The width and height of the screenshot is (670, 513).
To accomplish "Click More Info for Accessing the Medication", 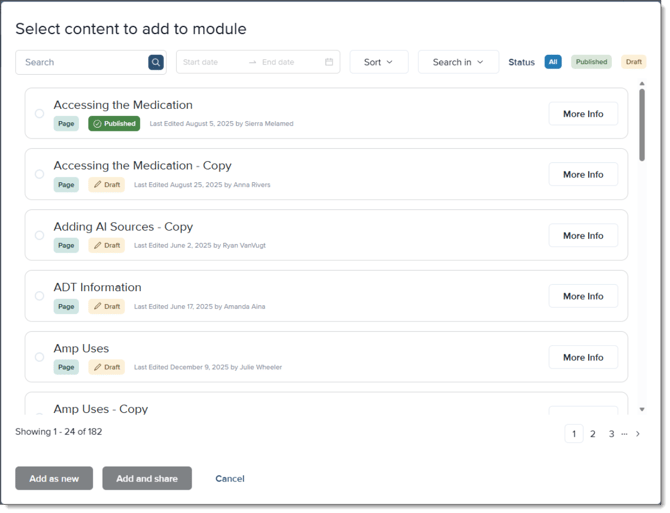I will coord(583,114).
